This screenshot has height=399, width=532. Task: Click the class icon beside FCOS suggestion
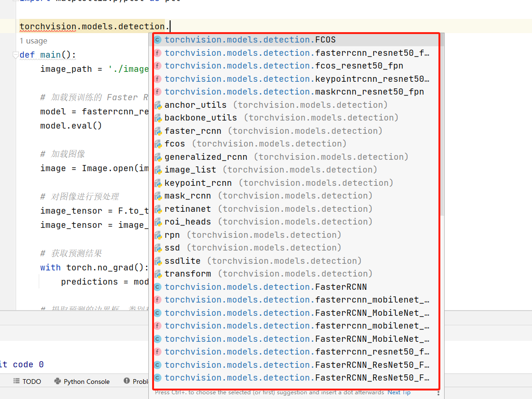coord(157,40)
